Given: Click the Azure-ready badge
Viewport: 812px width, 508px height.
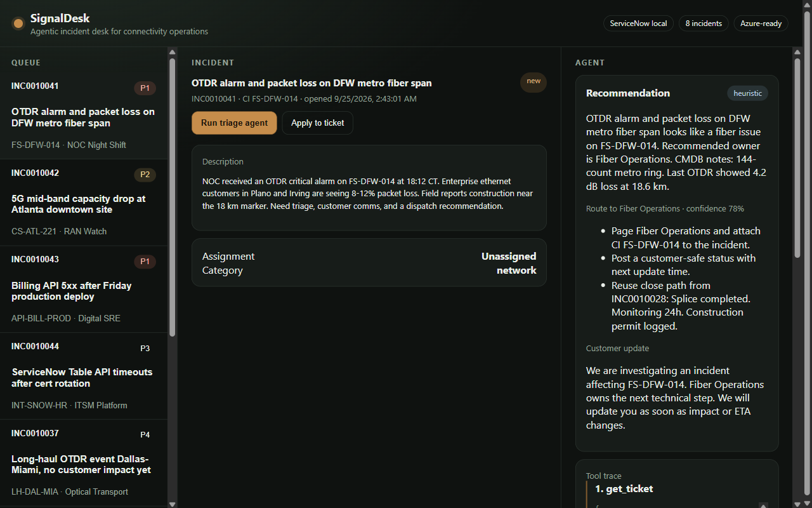Looking at the screenshot, I should 761,23.
